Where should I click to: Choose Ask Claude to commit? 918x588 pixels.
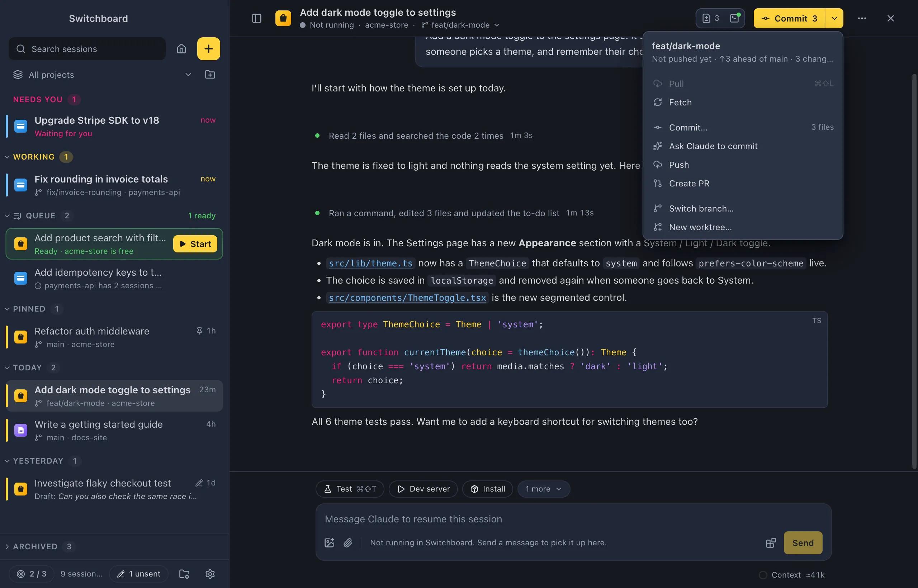743,146
